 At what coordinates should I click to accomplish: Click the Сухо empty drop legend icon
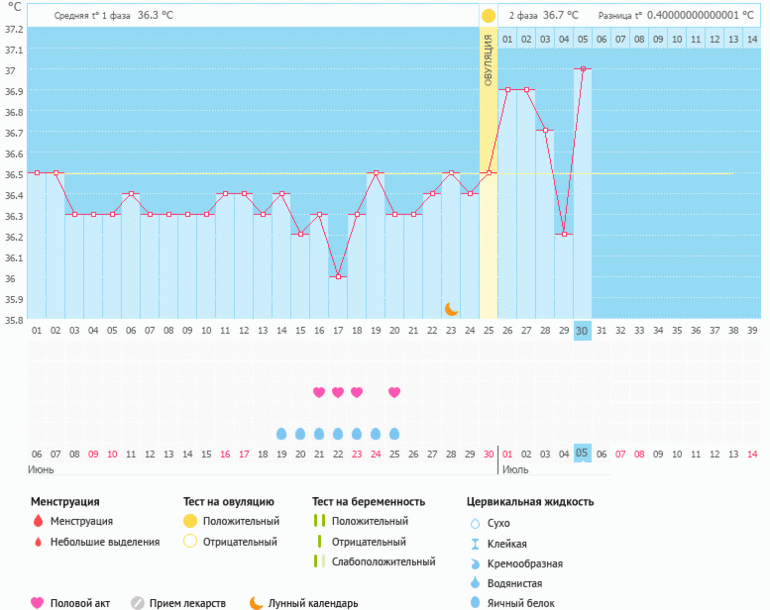(x=475, y=522)
